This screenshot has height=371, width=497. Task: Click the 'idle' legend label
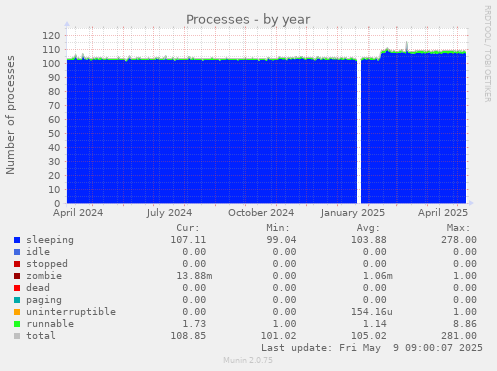click(38, 252)
